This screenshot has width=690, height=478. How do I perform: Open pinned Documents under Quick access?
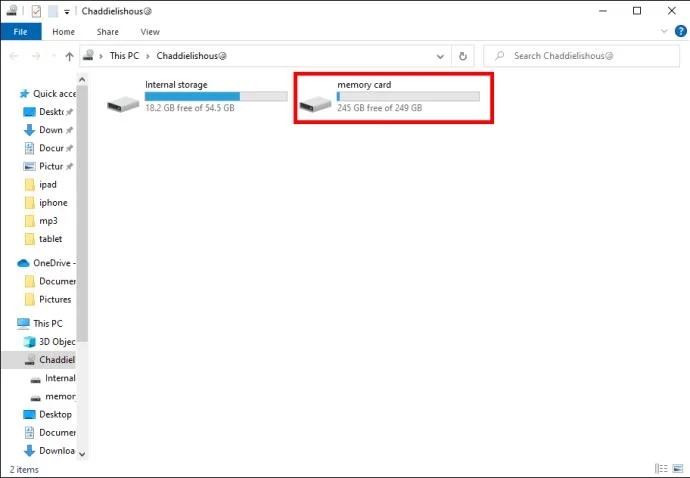(48, 148)
